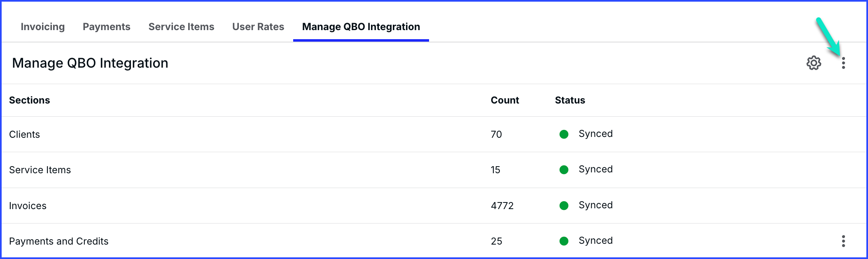Click the green status dot for Clients
Screen dimensions: 868x259
point(564,134)
